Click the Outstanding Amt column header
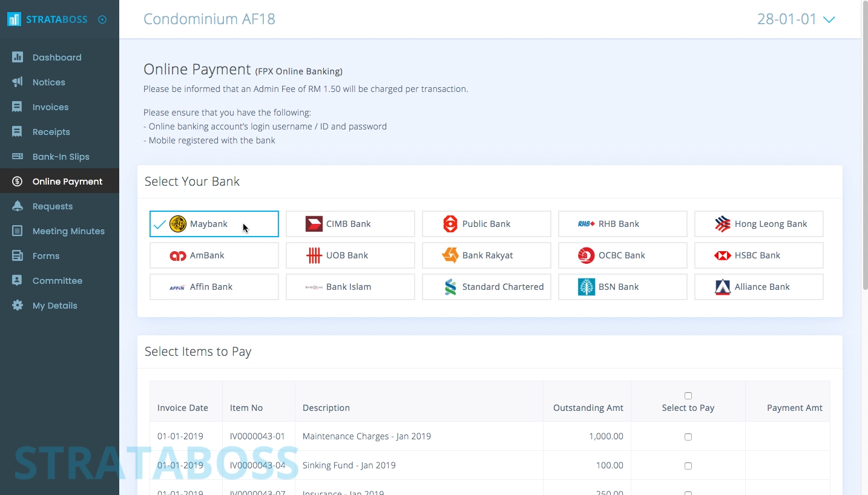 pyautogui.click(x=588, y=408)
